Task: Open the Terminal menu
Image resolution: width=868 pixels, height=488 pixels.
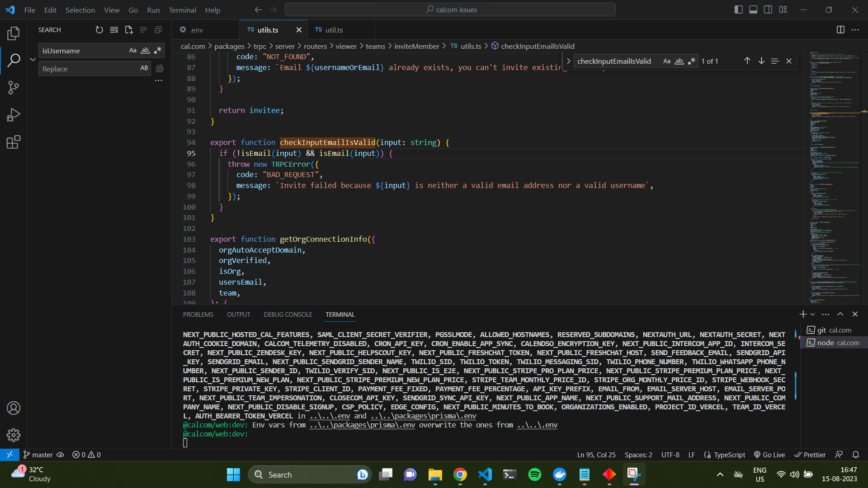Action: point(182,9)
